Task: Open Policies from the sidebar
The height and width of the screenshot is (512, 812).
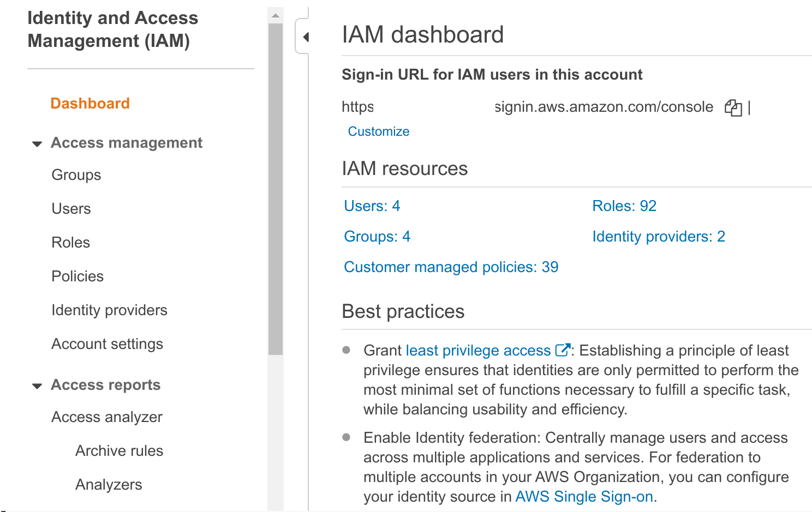Action: pos(77,276)
